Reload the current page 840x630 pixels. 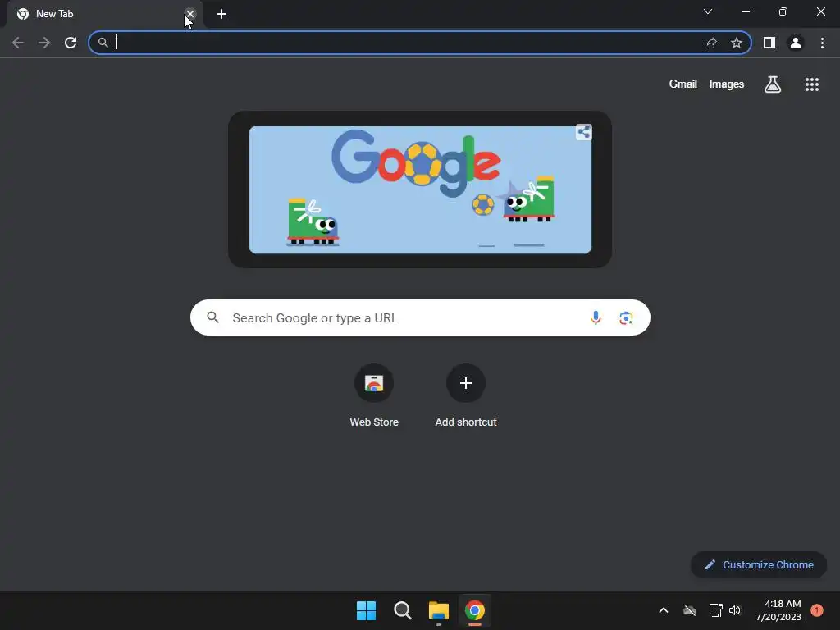click(x=71, y=43)
